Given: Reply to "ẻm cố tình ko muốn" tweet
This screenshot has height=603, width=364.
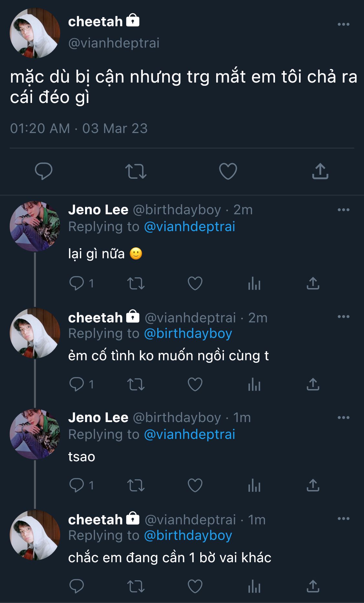Looking at the screenshot, I should point(77,384).
